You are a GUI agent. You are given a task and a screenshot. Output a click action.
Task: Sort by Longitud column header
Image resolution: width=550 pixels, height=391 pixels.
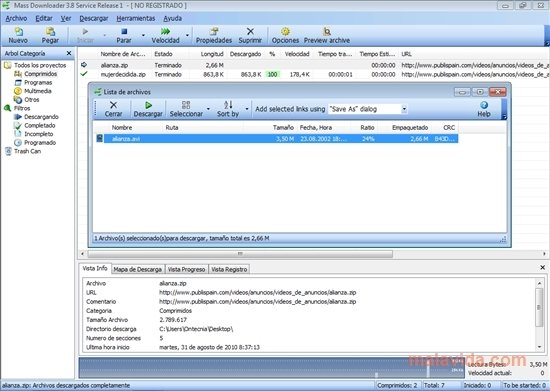click(212, 54)
